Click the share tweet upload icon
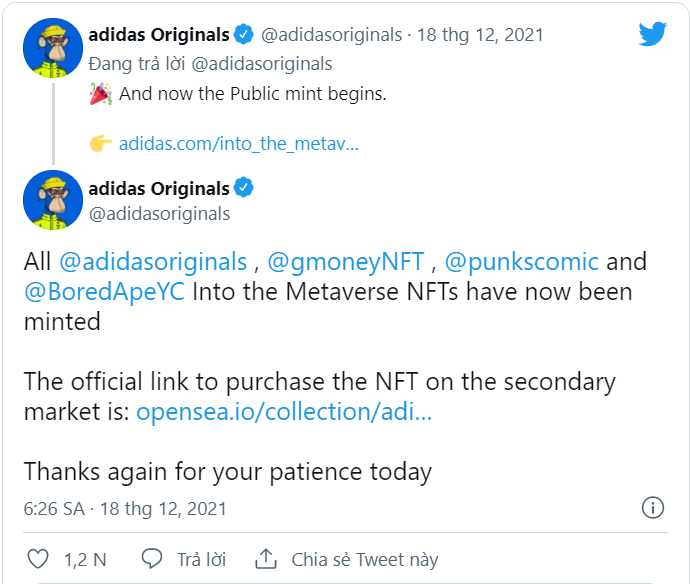This screenshot has height=584, width=690. coord(266,559)
